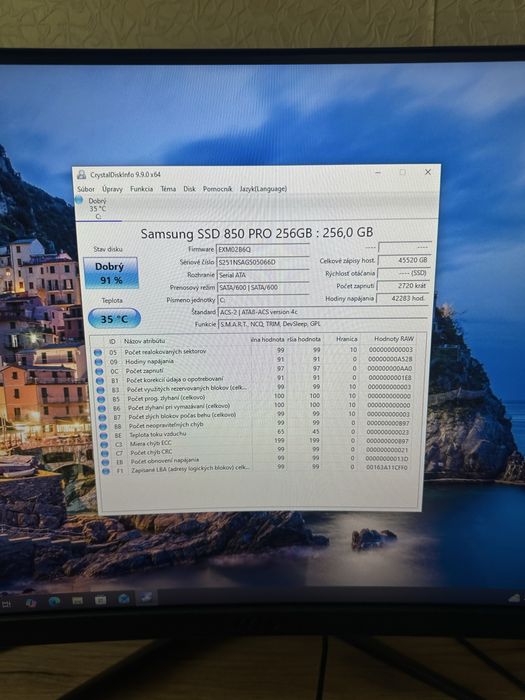Screen dimensions: 525x700
Task: Click status icon of row B7 zlých blokov
Action: [103, 417]
